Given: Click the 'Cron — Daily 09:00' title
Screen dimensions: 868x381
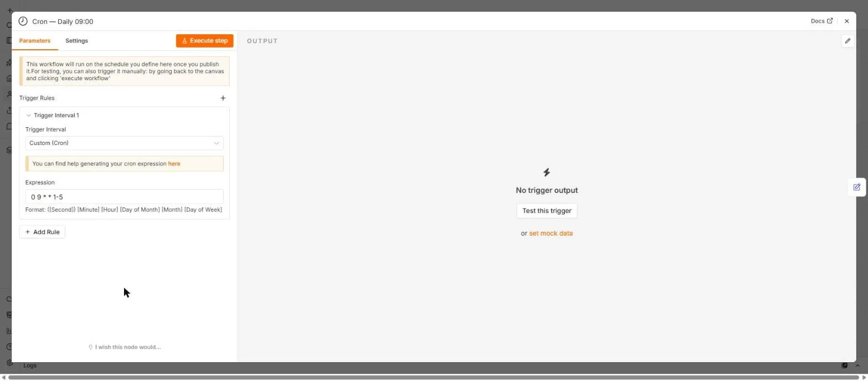Looking at the screenshot, I should point(63,22).
